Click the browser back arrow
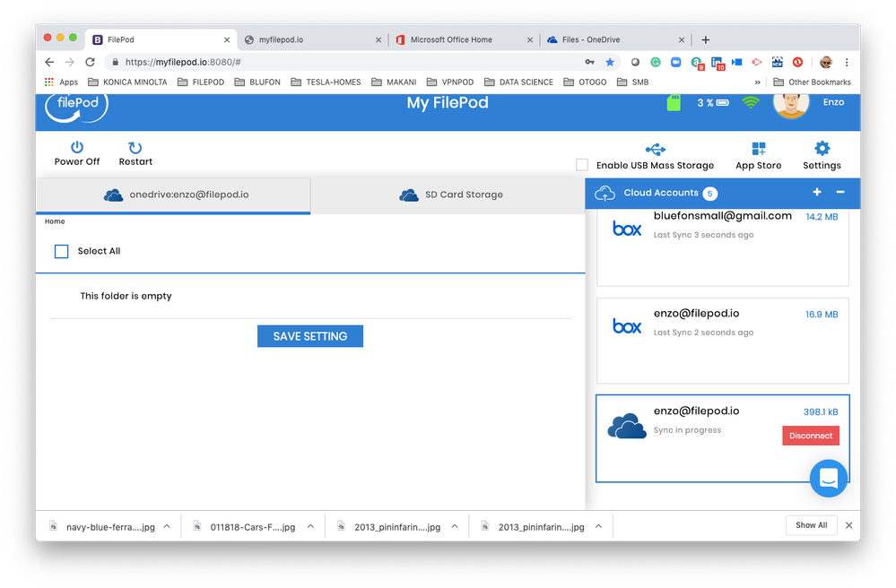This screenshot has height=588, width=896. 49,62
